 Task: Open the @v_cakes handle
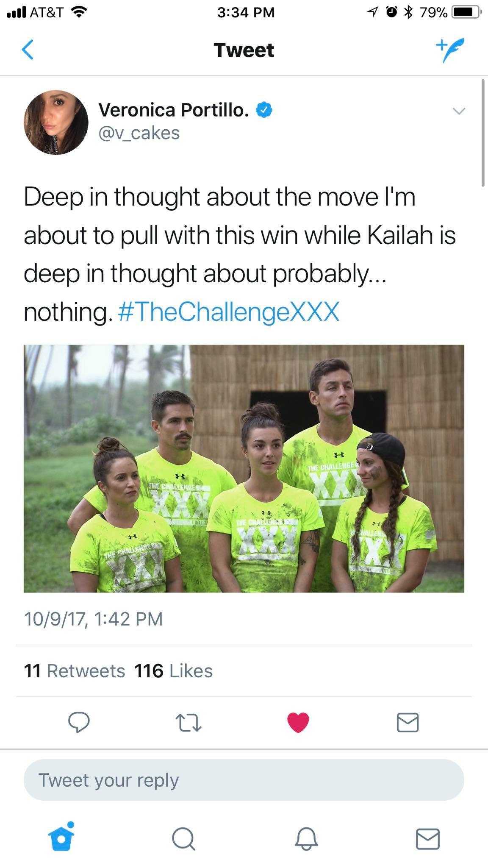(139, 134)
